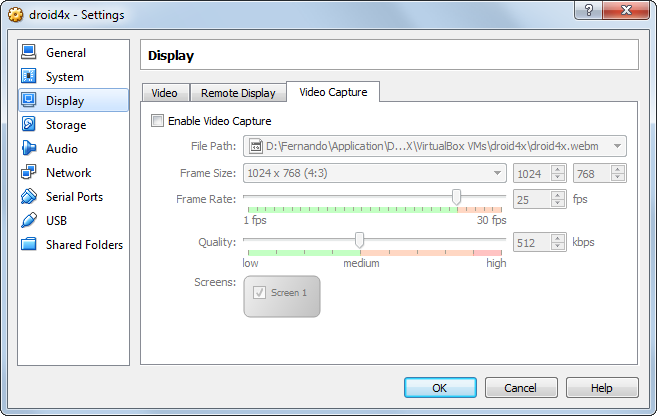Image resolution: width=657 pixels, height=416 pixels.
Task: Go to Shared Folders settings
Action: 74,244
